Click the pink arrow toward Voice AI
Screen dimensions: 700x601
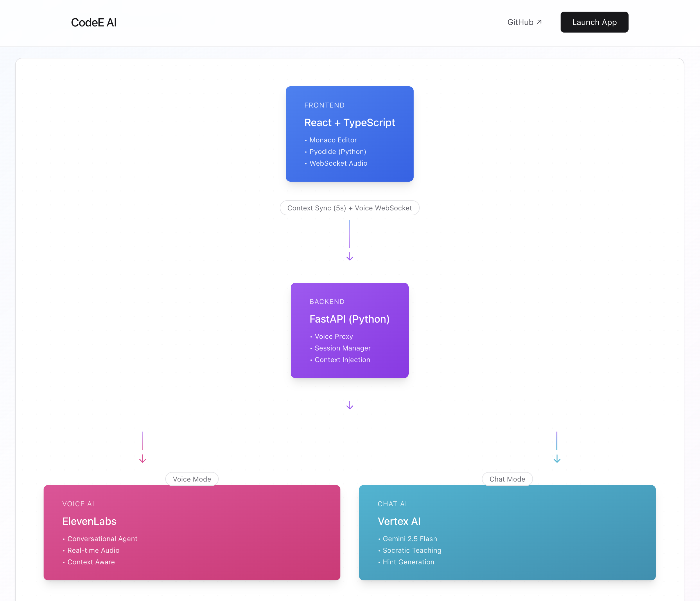tap(143, 458)
